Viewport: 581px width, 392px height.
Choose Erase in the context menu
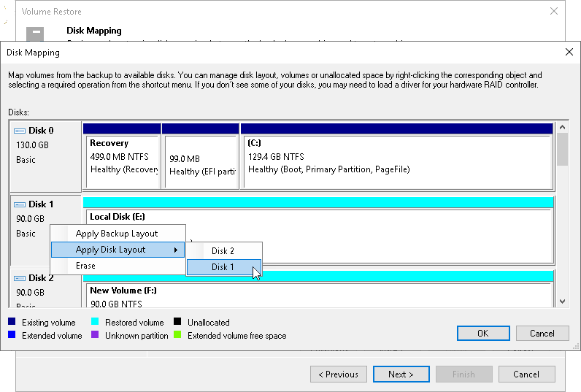point(118,266)
